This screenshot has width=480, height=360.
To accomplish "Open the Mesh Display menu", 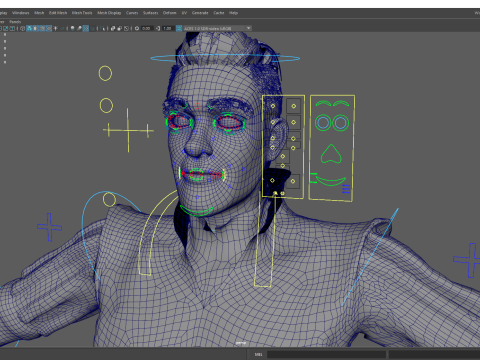I will click(109, 13).
